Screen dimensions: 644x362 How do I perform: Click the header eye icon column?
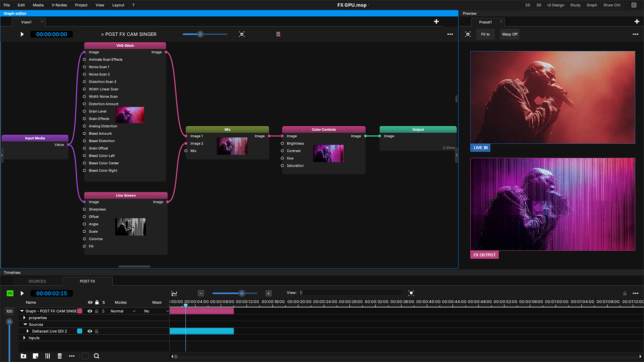[90, 303]
